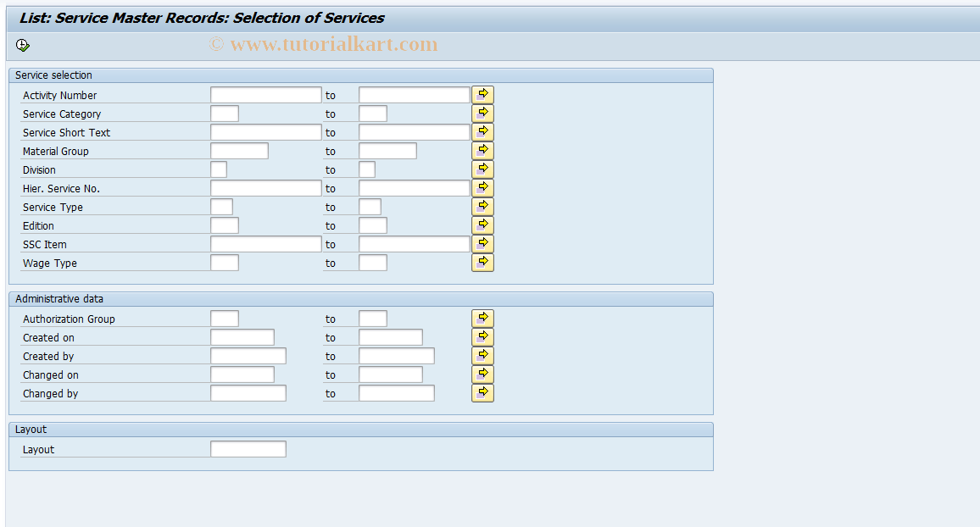
Task: Open multiple selection for Service Type
Action: (482, 206)
